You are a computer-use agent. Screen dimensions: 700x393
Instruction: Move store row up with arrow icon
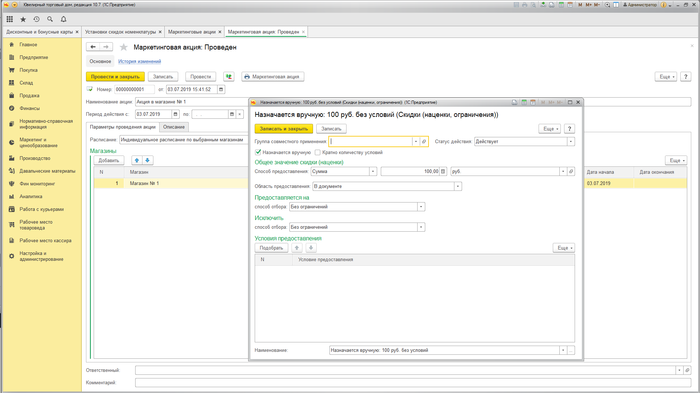(137, 160)
